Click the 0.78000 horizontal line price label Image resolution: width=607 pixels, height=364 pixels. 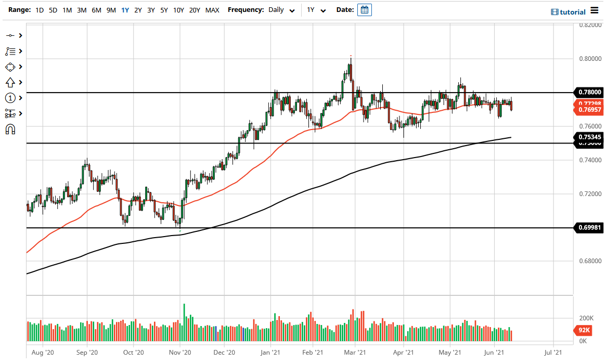click(x=590, y=93)
